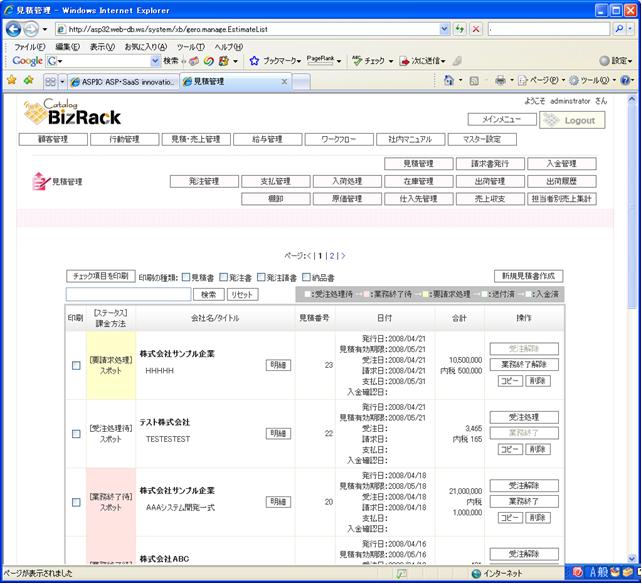
Task: Click the Google toolbar swirl icon
Action: point(209,61)
